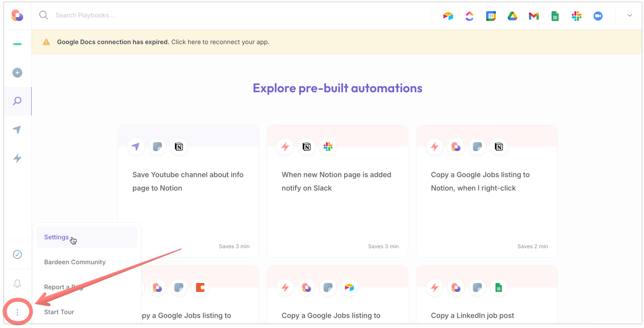Click 'Saves 3 min' on Notion-to-Slack card
This screenshot has width=644, height=328.
384,246
